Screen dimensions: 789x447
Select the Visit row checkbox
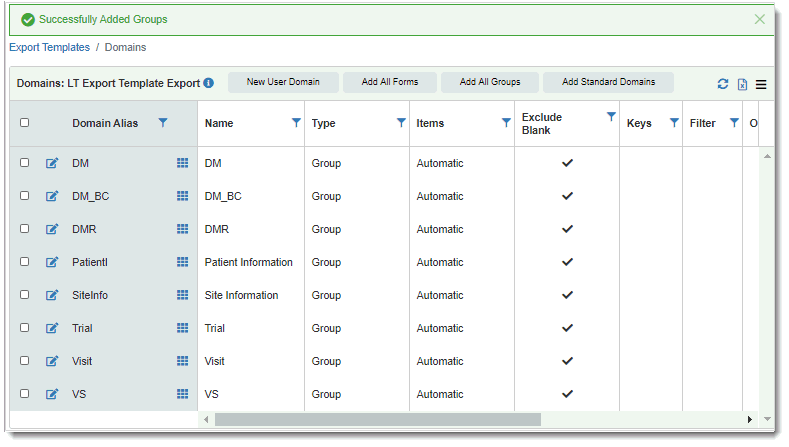[x=25, y=360]
